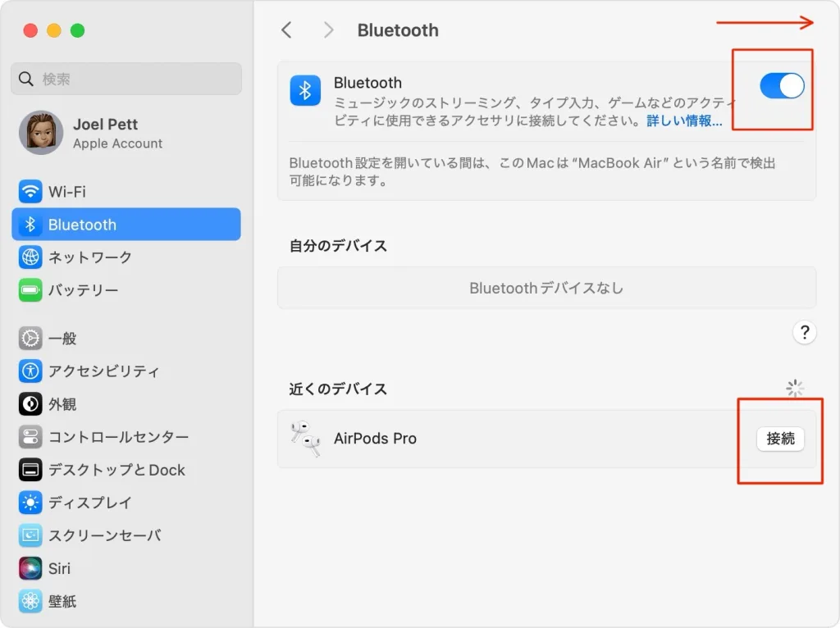The height and width of the screenshot is (628, 840).
Task: Click the Siri icon
Action: (x=30, y=568)
